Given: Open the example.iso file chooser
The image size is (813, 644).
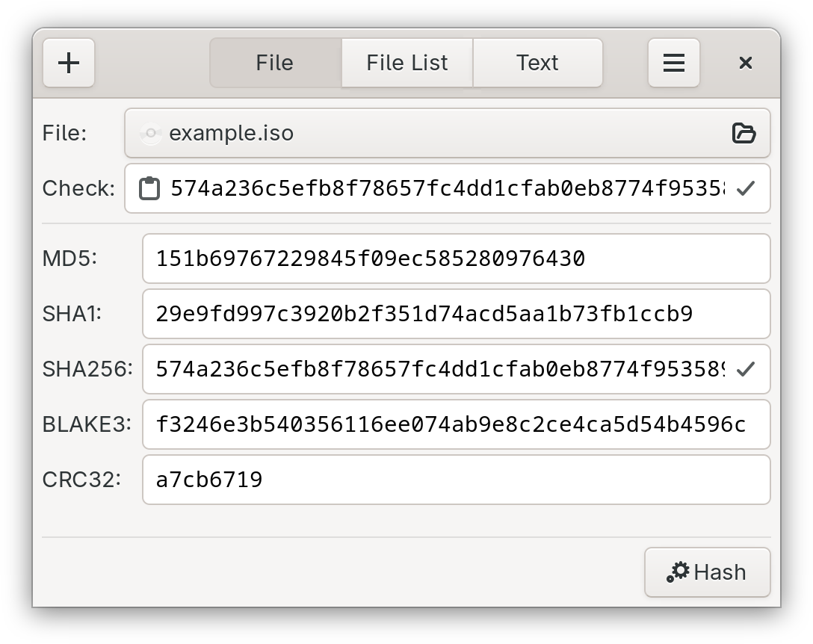Looking at the screenshot, I should tap(447, 133).
